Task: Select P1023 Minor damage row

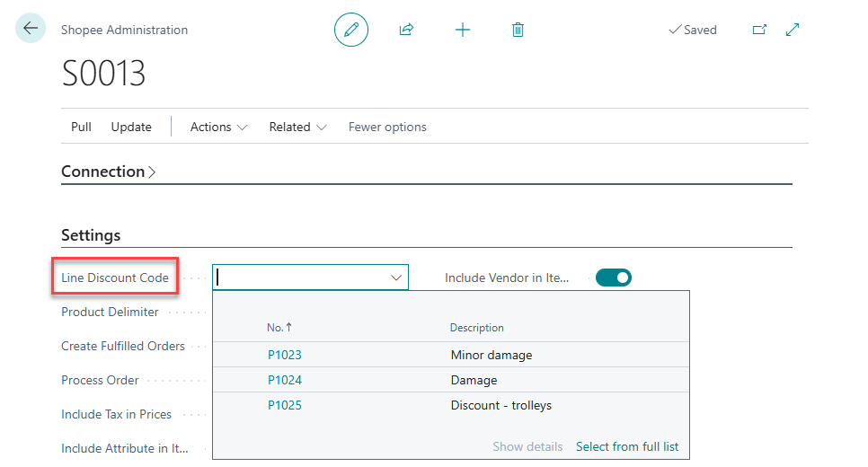Action: point(285,355)
